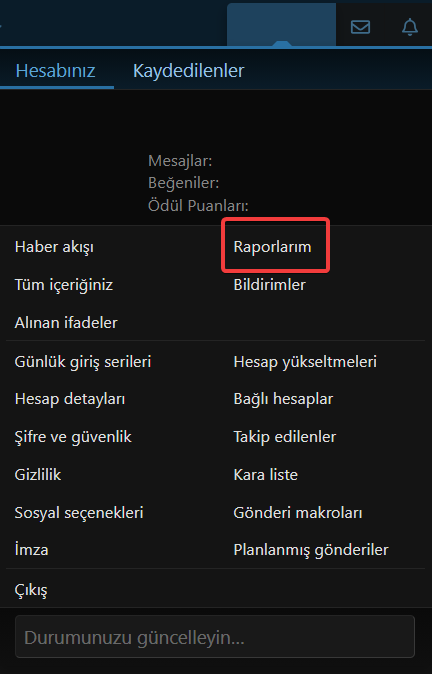Open the Bildirimler menu entry
This screenshot has height=674, width=432.
[x=270, y=285]
